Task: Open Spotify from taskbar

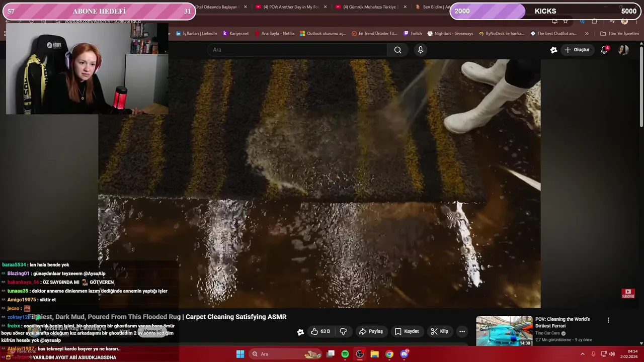Action: point(345,354)
